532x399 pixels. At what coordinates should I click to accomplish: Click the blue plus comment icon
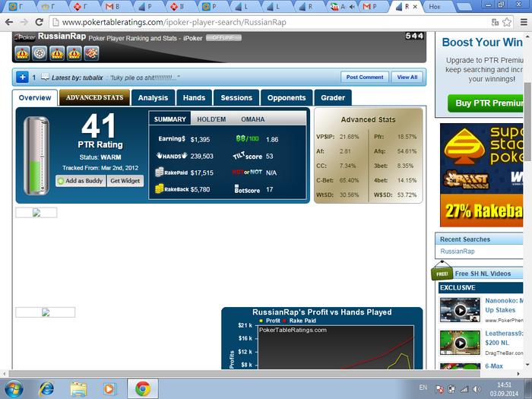(22, 77)
